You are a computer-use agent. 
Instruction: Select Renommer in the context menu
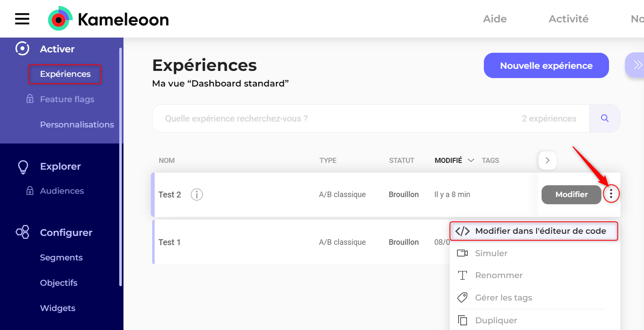coord(499,275)
